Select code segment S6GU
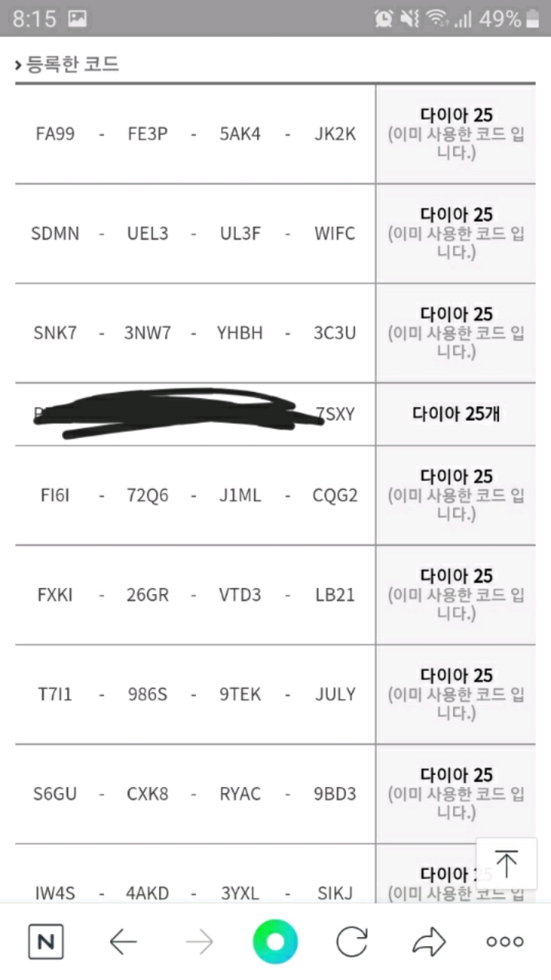Screen dimensions: 551x980 pyautogui.click(x=55, y=794)
